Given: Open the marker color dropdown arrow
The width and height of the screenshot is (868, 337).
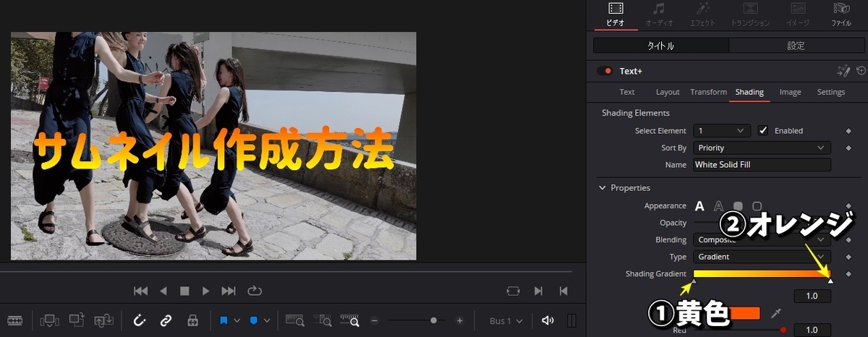Looking at the screenshot, I should pos(268,320).
